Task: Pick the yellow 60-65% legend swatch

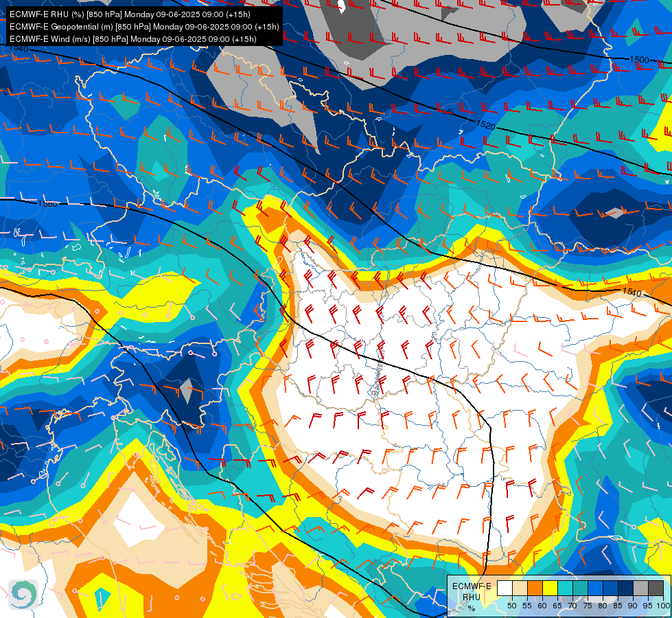Action: 551,588
